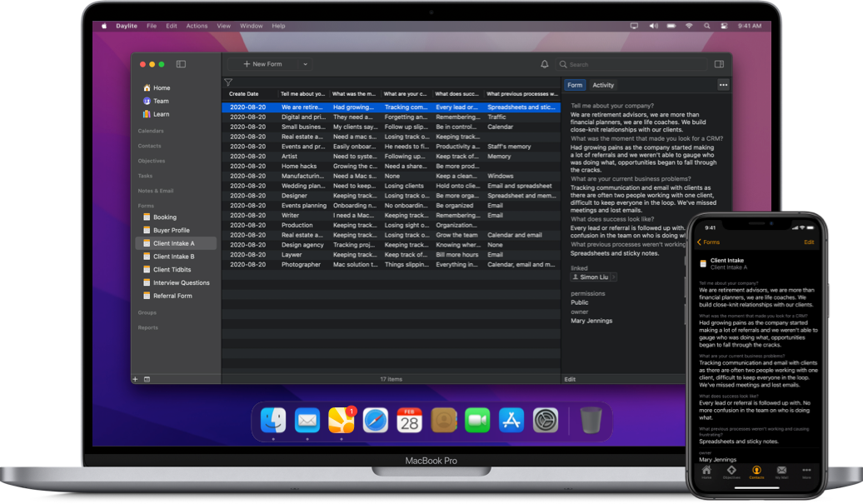Click the arrow beside linked Simon Liu

pos(614,277)
